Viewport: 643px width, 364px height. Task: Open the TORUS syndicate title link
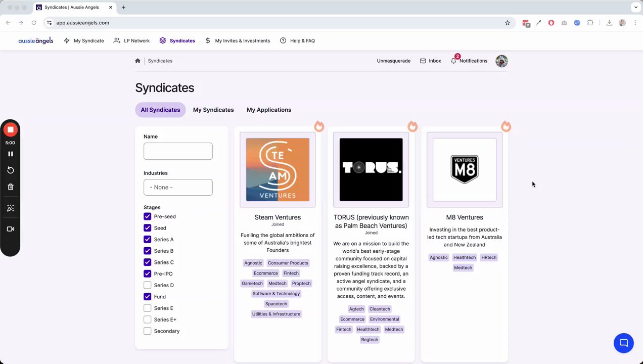click(371, 221)
